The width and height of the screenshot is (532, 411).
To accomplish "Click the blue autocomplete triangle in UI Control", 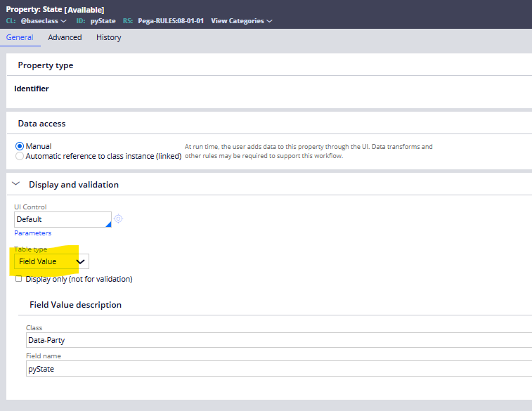I will pos(108,223).
